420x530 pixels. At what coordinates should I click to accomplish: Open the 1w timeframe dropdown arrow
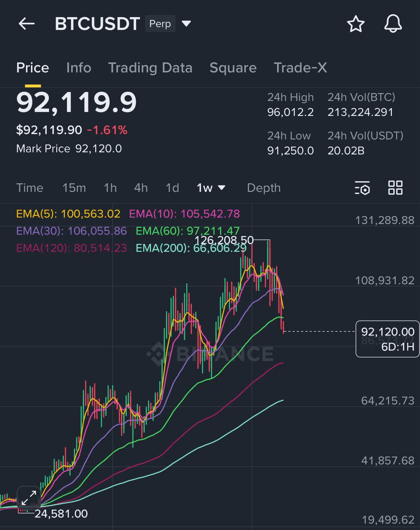[222, 188]
